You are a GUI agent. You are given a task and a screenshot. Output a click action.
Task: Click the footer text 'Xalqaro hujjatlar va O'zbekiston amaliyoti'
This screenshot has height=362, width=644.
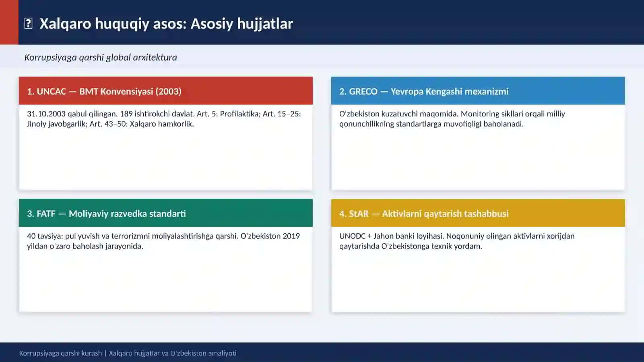tap(173, 353)
